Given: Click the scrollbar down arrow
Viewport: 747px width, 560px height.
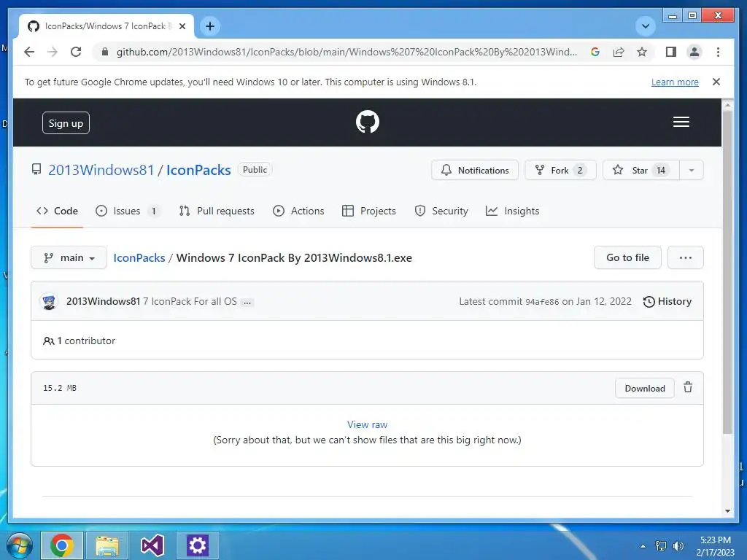Looking at the screenshot, I should (x=727, y=511).
